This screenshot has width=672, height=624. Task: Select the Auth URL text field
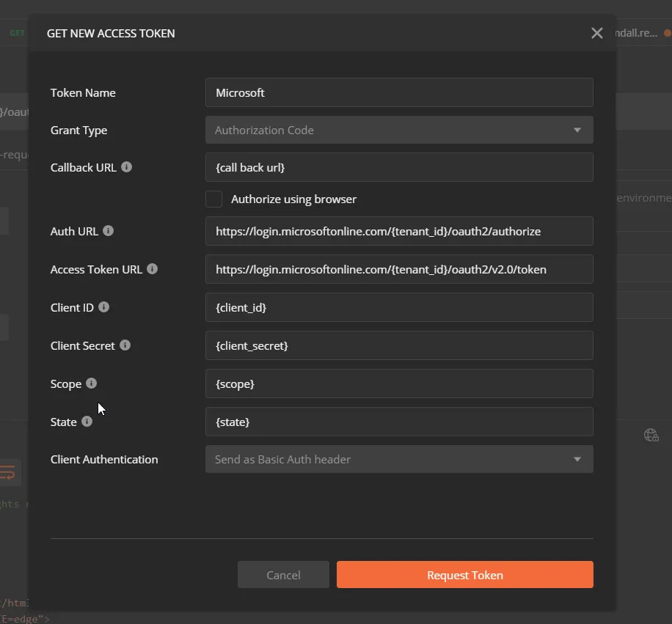(399, 231)
